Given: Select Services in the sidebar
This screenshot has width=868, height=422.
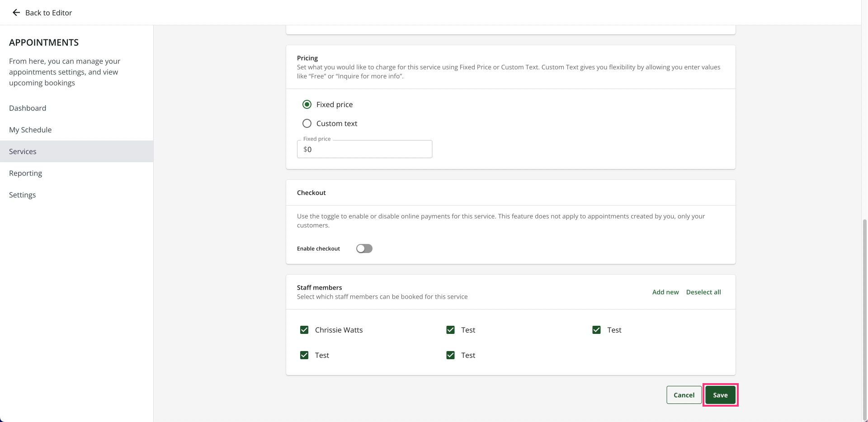Looking at the screenshot, I should [x=23, y=151].
